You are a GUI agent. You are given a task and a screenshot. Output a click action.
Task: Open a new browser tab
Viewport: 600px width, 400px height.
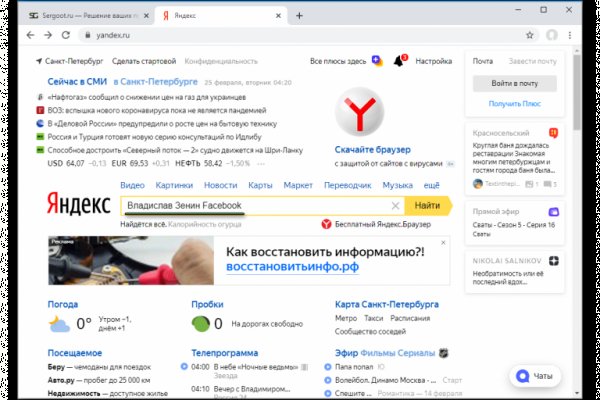(300, 16)
